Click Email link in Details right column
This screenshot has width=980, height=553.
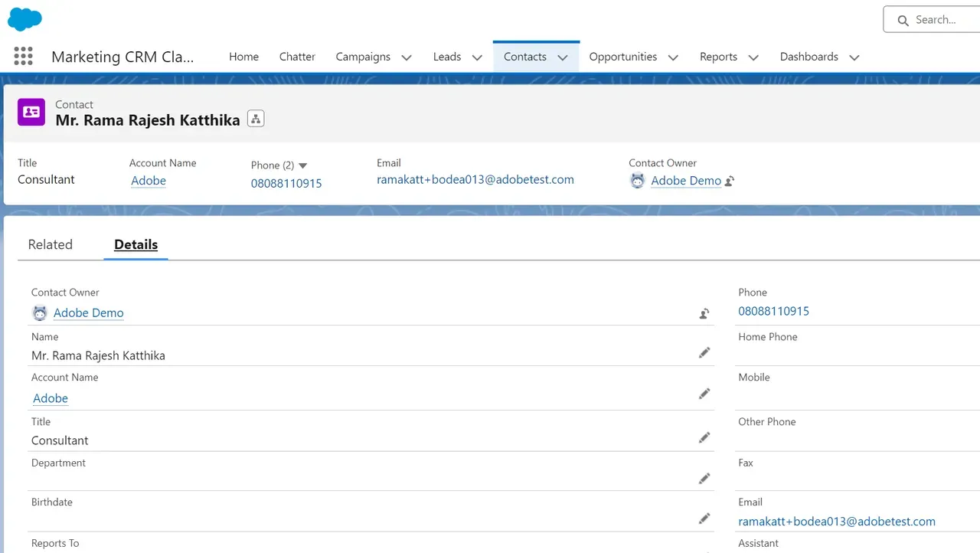point(837,522)
